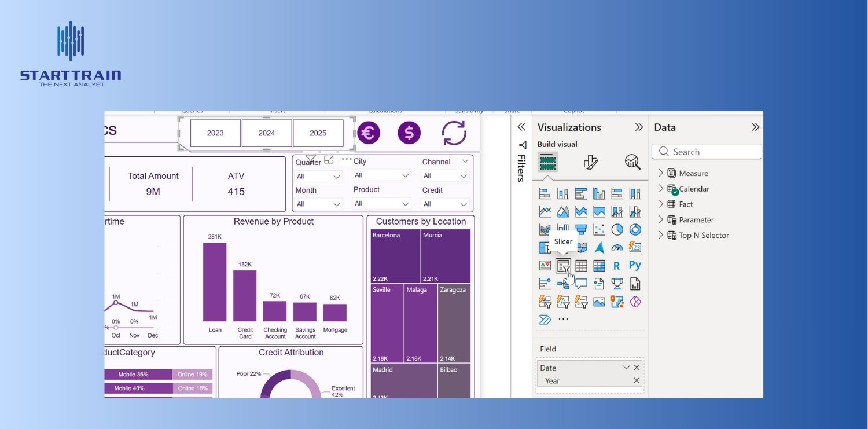Click the Euro currency button icon
868x429 pixels.
coord(368,133)
